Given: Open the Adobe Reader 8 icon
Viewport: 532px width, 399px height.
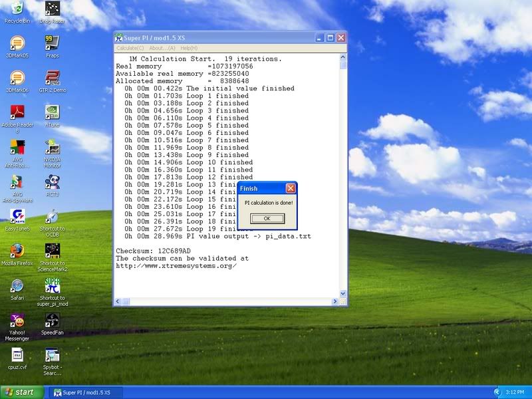Looking at the screenshot, I should click(17, 119).
